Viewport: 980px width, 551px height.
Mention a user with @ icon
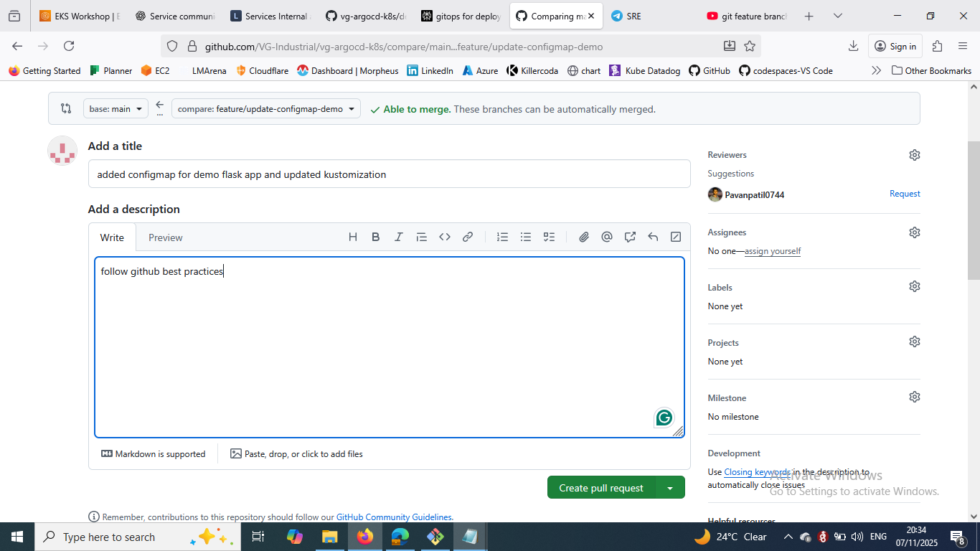tap(607, 237)
